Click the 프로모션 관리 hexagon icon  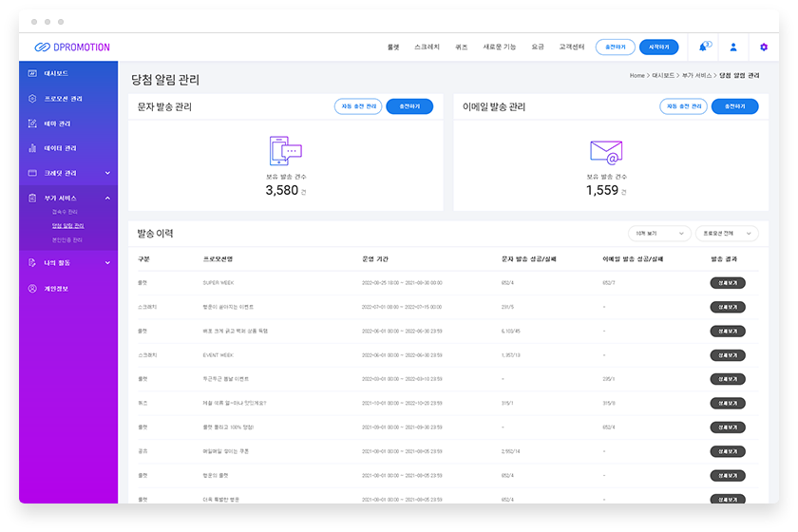pos(32,98)
